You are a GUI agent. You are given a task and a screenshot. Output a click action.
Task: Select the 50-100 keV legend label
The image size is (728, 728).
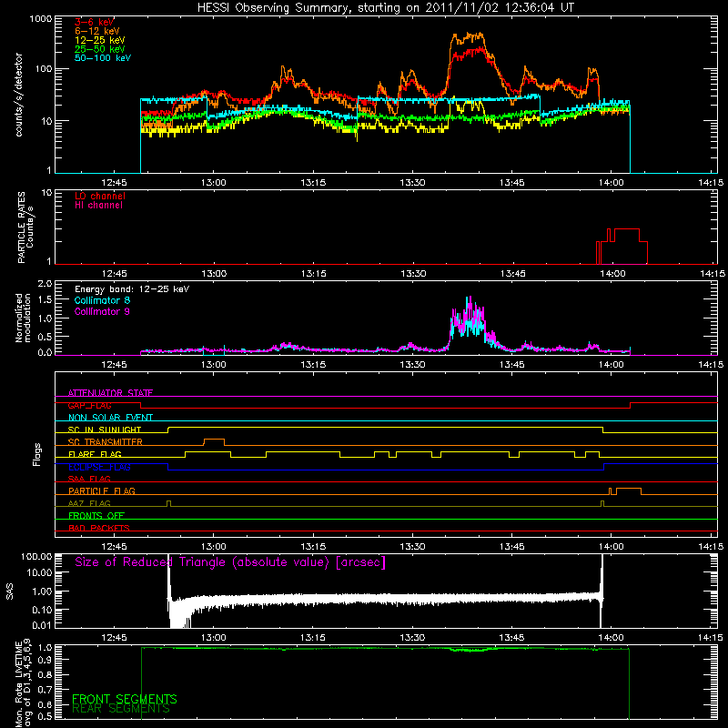[103, 58]
